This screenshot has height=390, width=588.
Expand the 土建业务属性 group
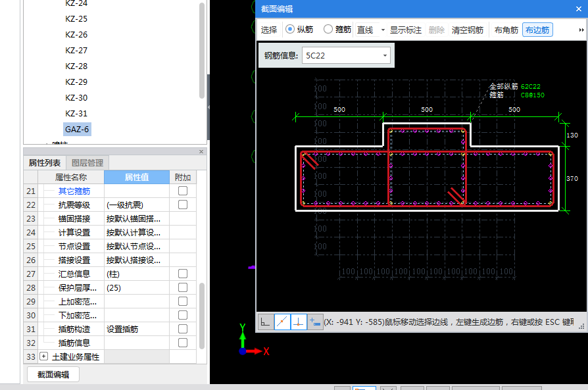coord(44,356)
